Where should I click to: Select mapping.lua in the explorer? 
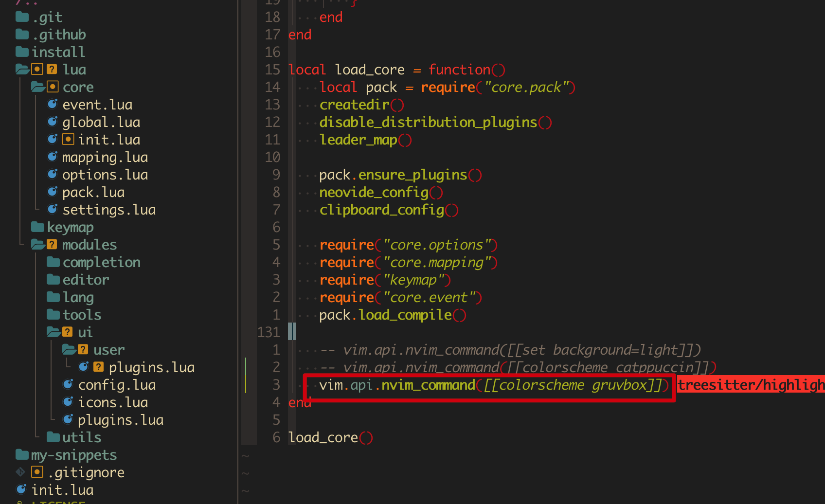tap(105, 157)
